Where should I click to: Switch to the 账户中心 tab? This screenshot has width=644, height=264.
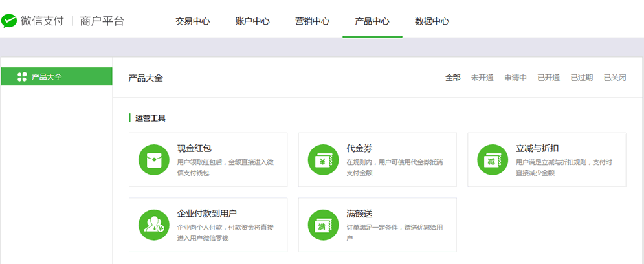pos(252,21)
